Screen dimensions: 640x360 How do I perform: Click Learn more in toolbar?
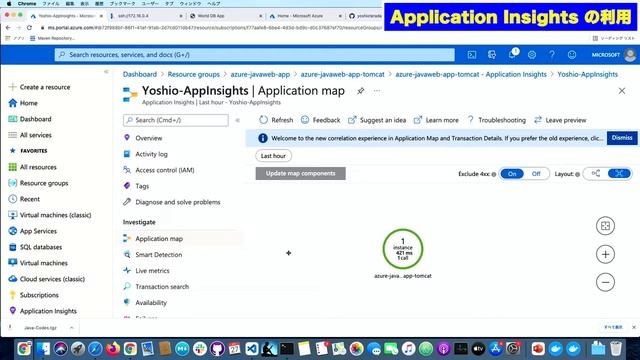click(436, 120)
